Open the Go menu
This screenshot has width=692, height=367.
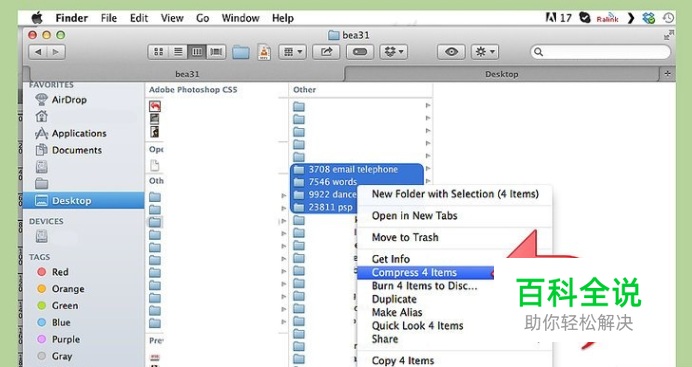203,18
